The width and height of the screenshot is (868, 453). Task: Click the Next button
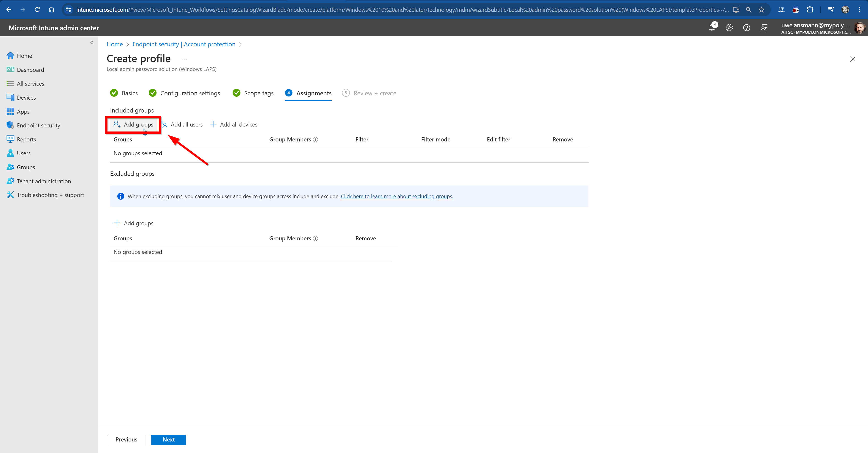pyautogui.click(x=168, y=439)
